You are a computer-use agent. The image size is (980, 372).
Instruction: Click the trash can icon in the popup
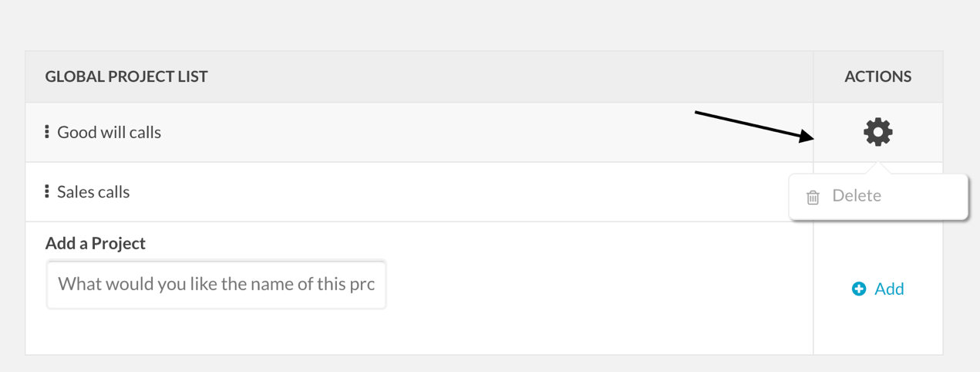point(813,197)
